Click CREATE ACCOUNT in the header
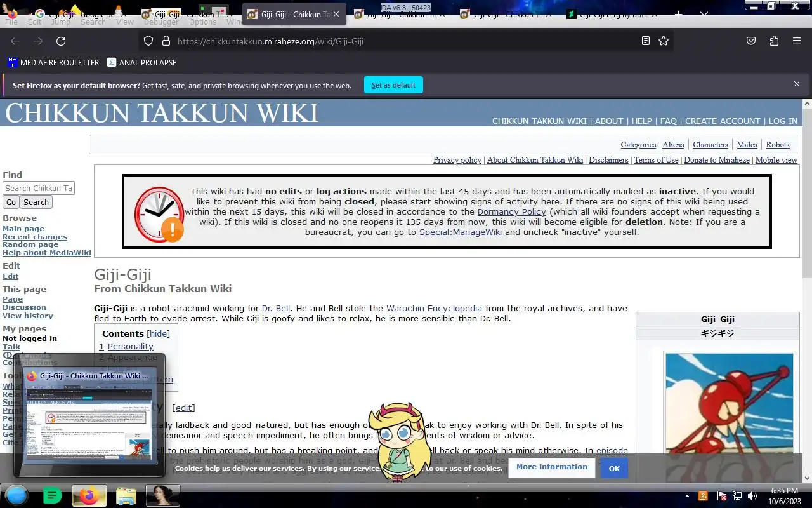This screenshot has height=508, width=812. coord(723,121)
